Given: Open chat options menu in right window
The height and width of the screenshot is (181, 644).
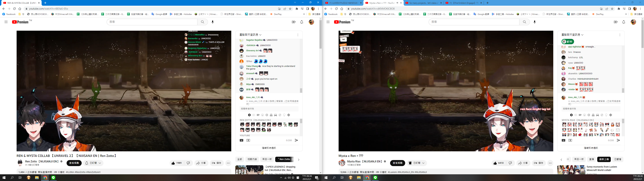Looking at the screenshot, I should 620,35.
